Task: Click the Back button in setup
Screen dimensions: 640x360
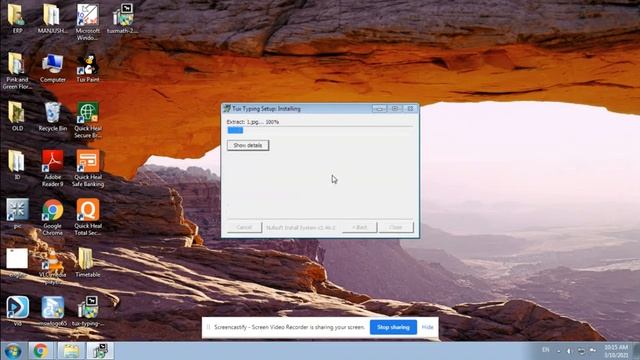Action: tap(359, 227)
